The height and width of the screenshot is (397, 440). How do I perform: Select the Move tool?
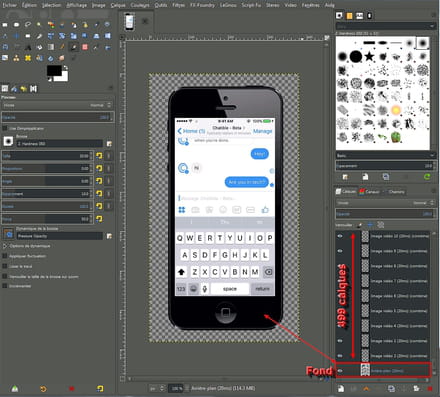pyautogui.click(x=16, y=36)
